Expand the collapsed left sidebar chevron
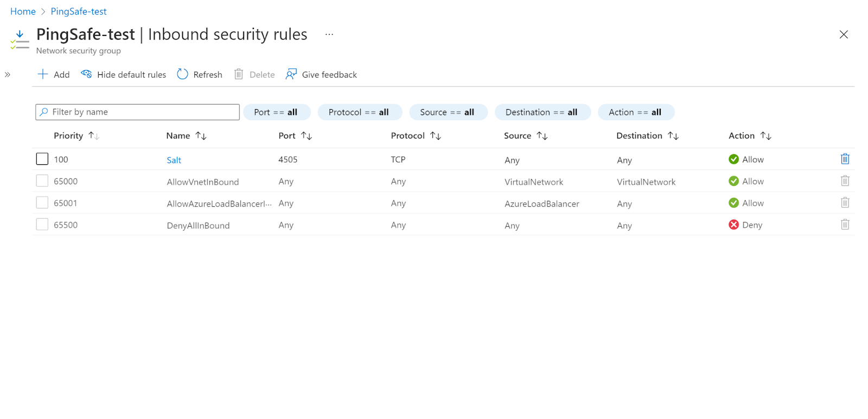868x419 pixels. 8,75
